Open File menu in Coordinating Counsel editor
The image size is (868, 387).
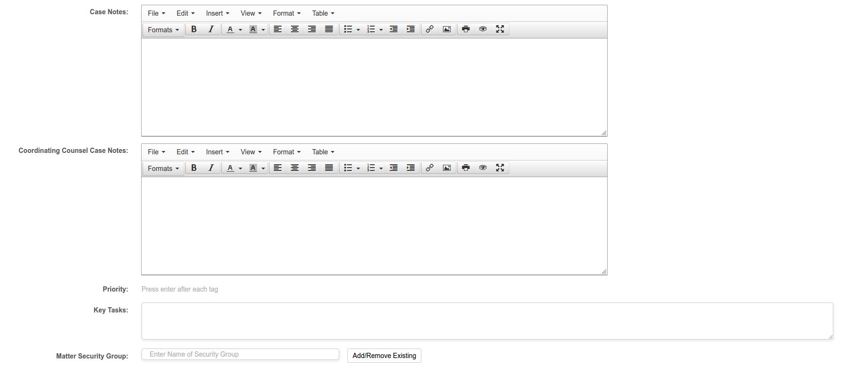click(156, 152)
